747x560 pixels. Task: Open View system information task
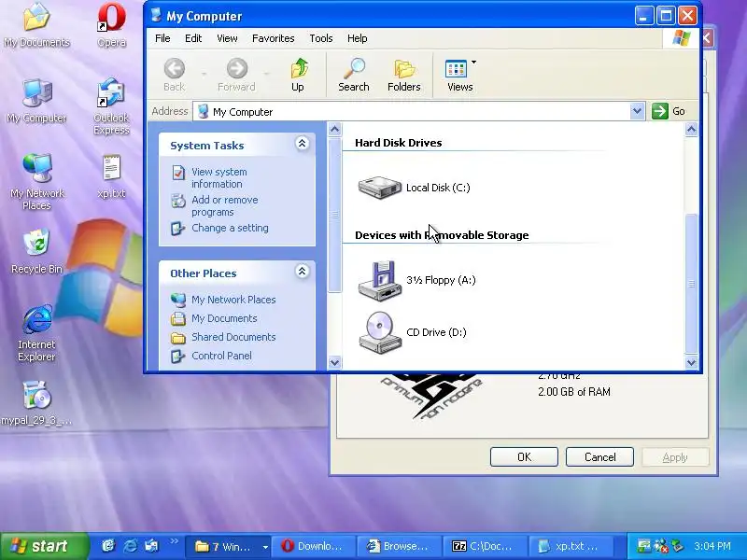219,177
